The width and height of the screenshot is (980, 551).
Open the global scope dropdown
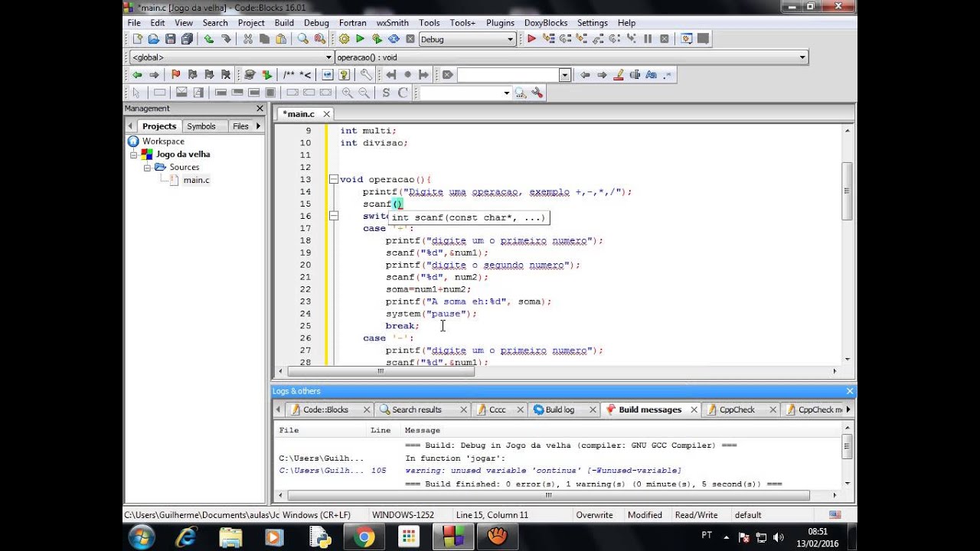328,57
